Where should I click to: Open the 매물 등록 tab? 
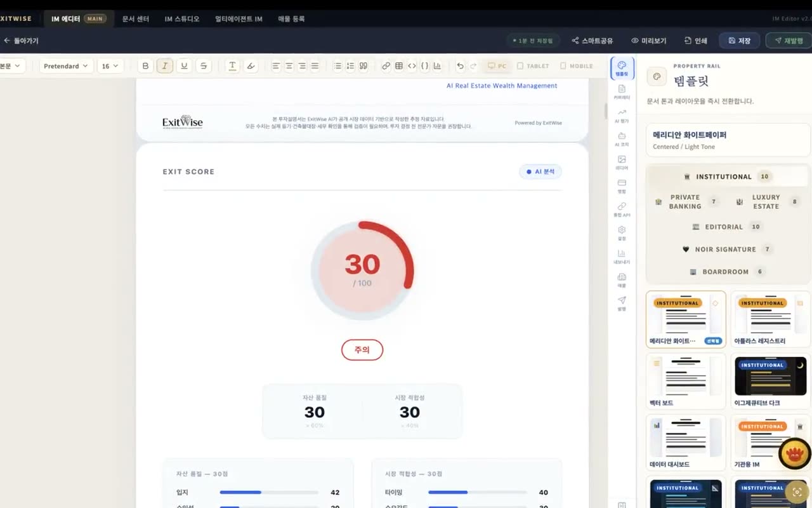291,19
